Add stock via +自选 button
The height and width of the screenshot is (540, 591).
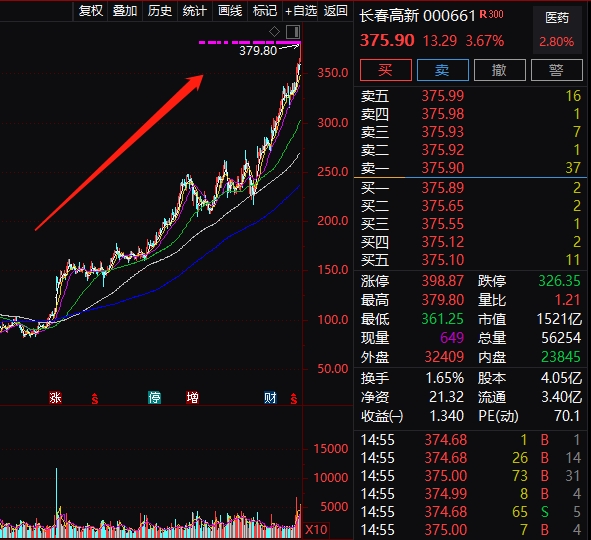[x=300, y=11]
